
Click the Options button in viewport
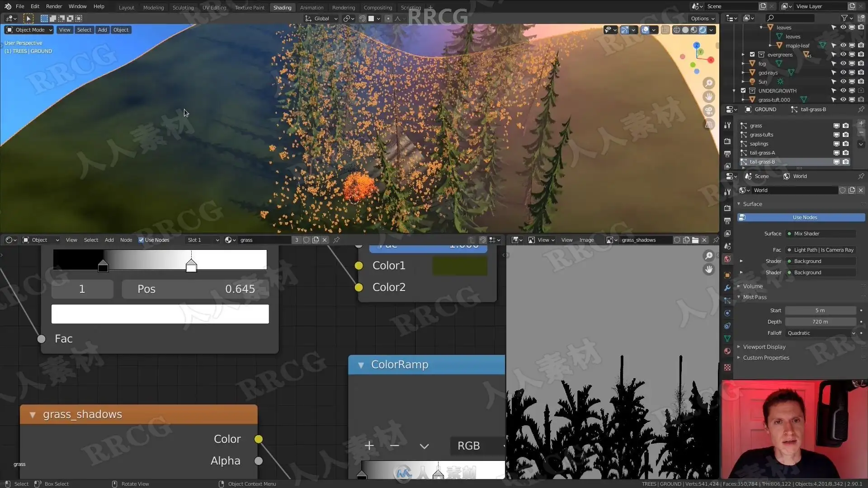[x=703, y=19]
